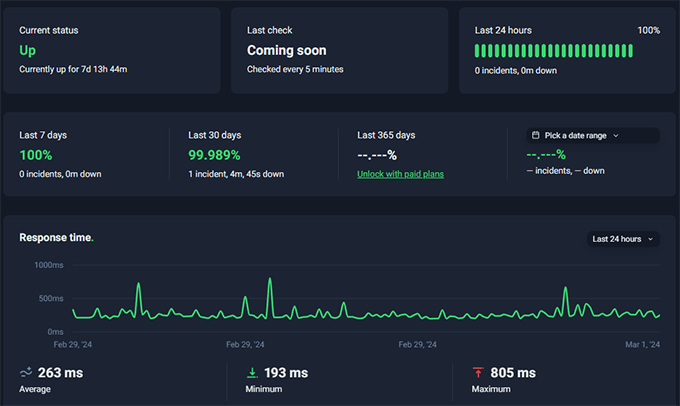The width and height of the screenshot is (680, 406).
Task: Select the Last 7 days 100% value
Action: pyautogui.click(x=36, y=155)
